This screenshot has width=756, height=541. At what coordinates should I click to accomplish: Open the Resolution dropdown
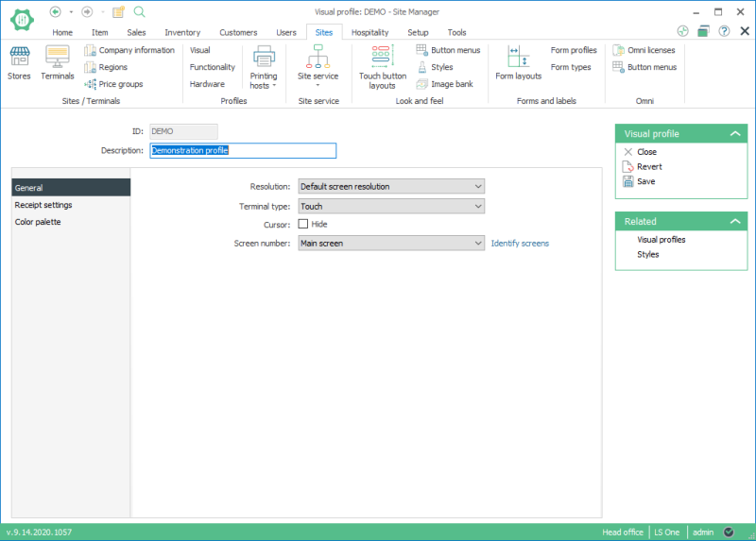391,186
